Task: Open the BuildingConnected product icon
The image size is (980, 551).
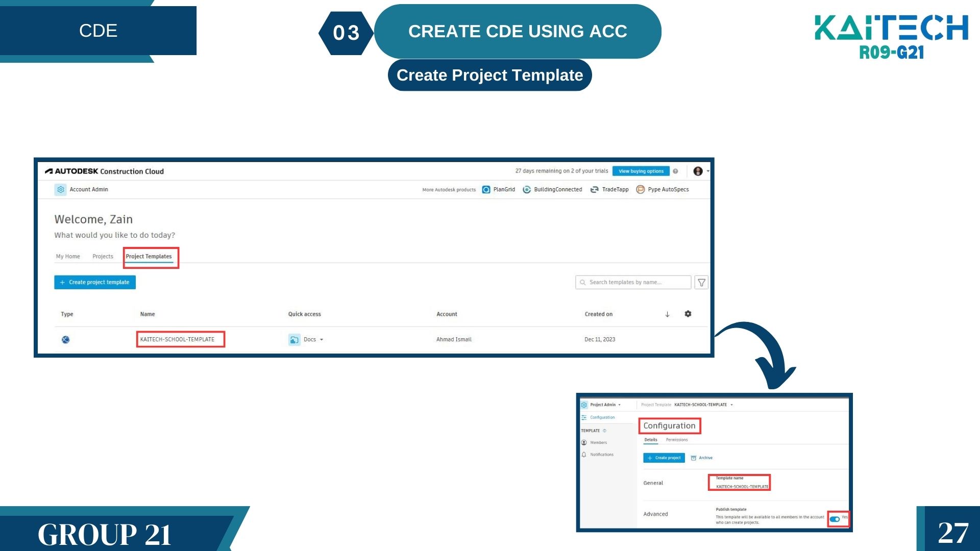Action: pos(527,189)
